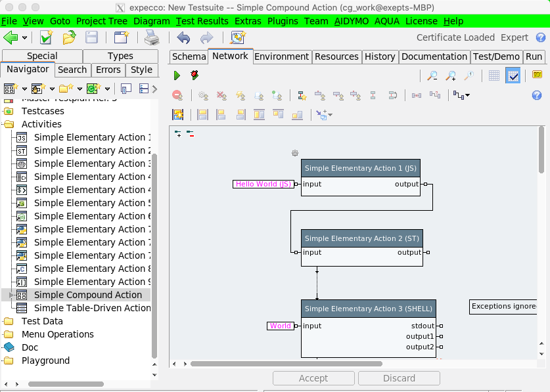The width and height of the screenshot is (550, 392).
Task: Toggle the grid display button
Action: [495, 76]
